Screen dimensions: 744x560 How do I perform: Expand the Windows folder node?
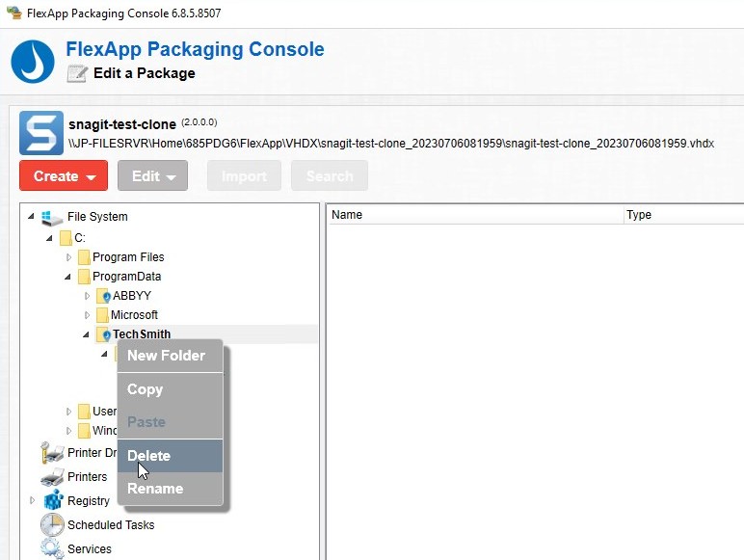[68, 431]
